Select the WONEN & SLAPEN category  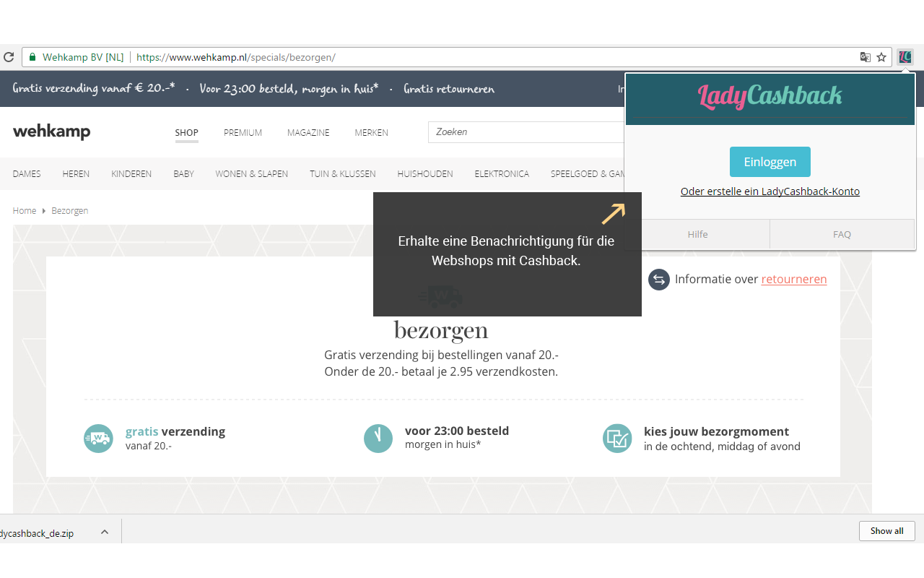tap(252, 174)
